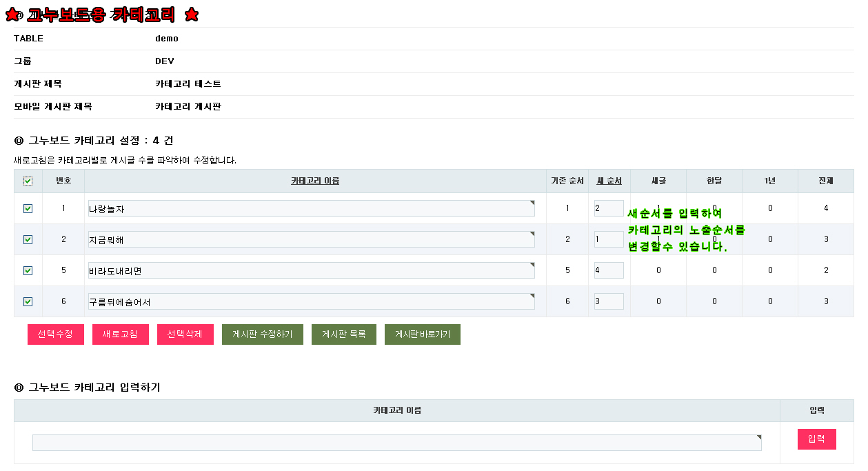Click the 게시판바로가기 shortcut button
This screenshot has width=868, height=471.
point(422,334)
